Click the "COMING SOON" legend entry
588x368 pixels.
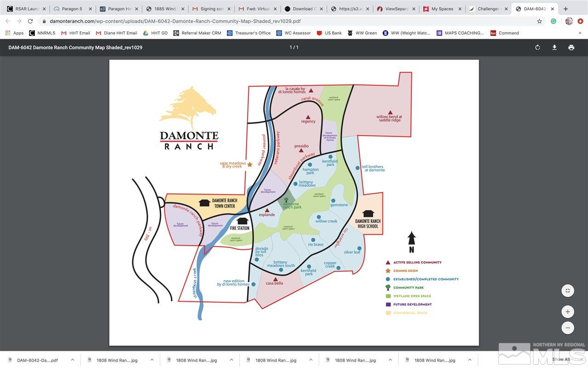(x=406, y=271)
